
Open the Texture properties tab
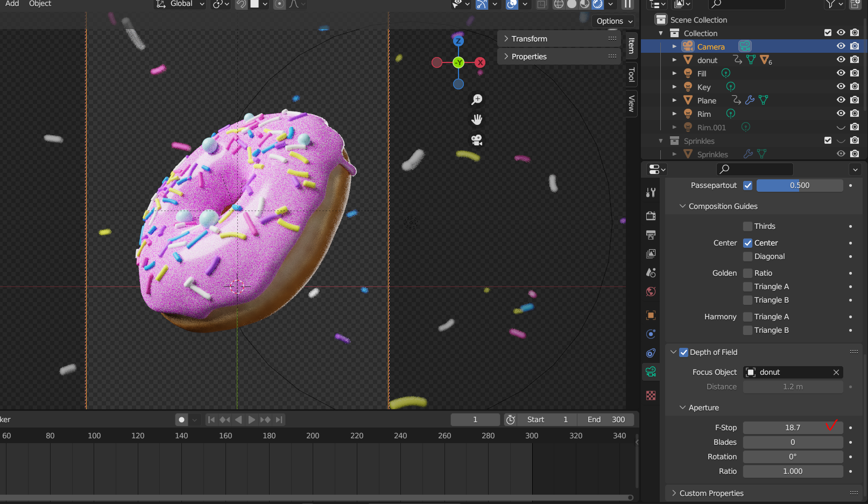[x=651, y=396]
